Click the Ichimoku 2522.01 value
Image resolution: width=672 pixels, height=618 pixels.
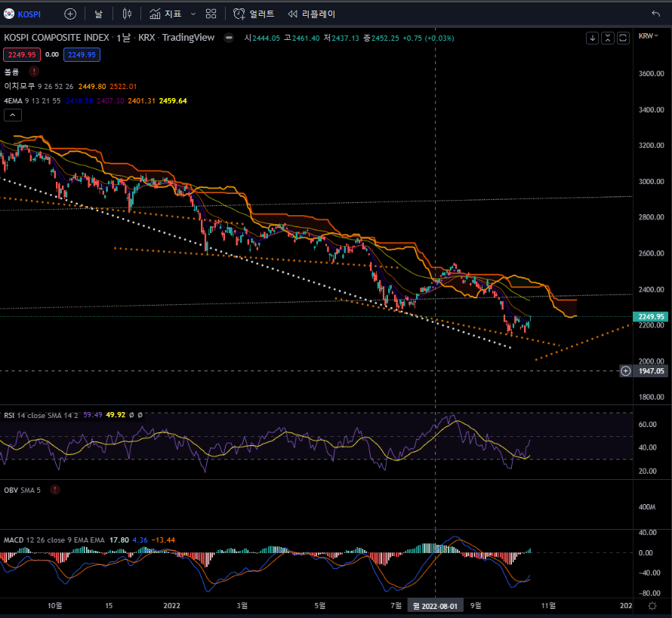pos(123,86)
